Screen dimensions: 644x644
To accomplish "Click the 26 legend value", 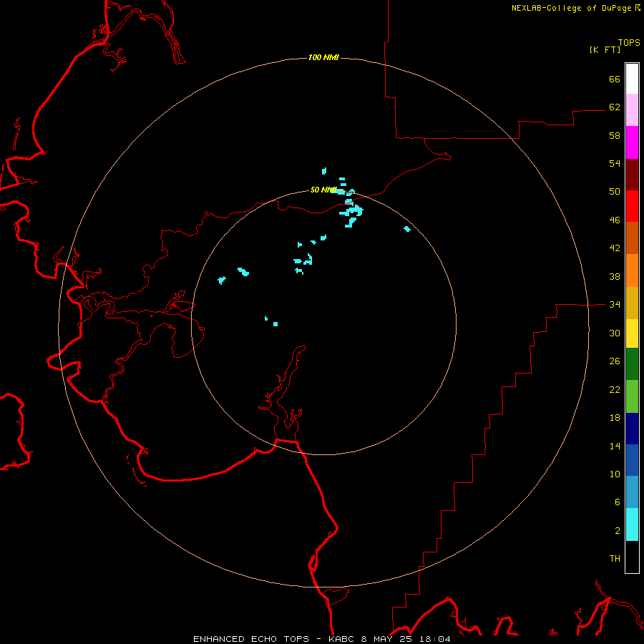I will [615, 361].
